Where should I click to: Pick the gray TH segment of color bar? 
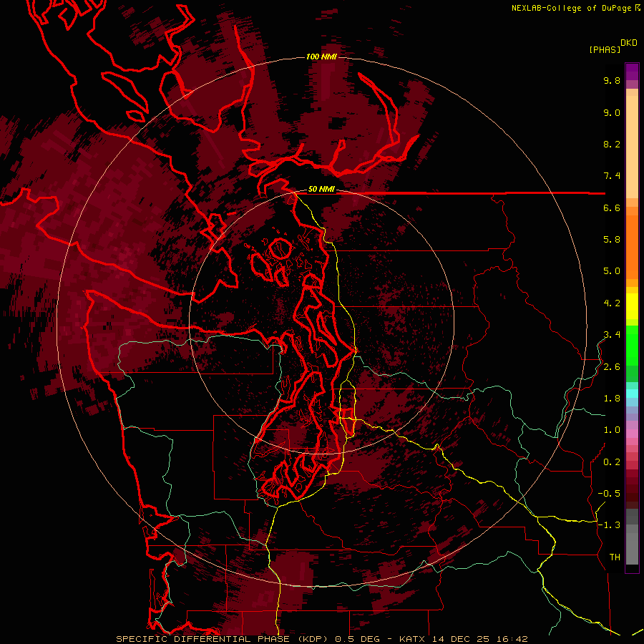(632, 548)
